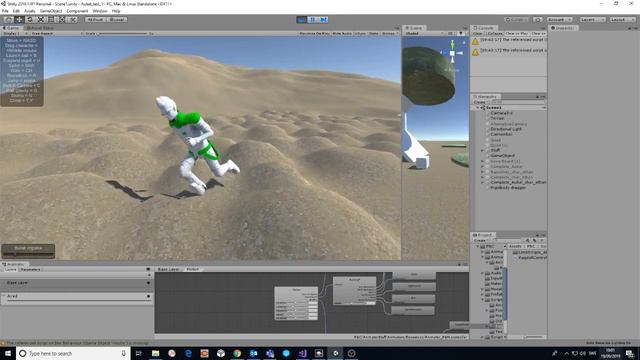Viewport: 640px width, 360px height.
Task: Select the Console tab
Action: click(x=483, y=28)
